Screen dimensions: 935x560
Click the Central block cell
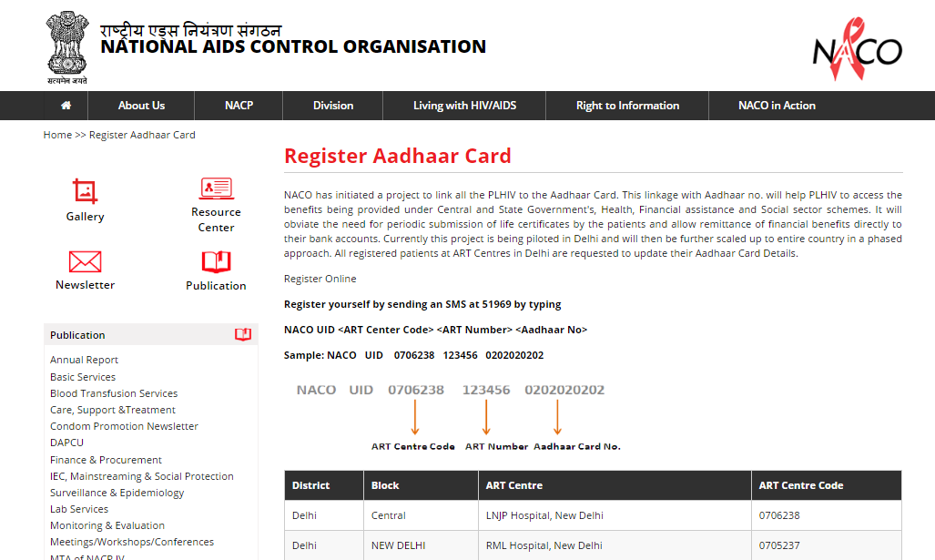pyautogui.click(x=421, y=515)
